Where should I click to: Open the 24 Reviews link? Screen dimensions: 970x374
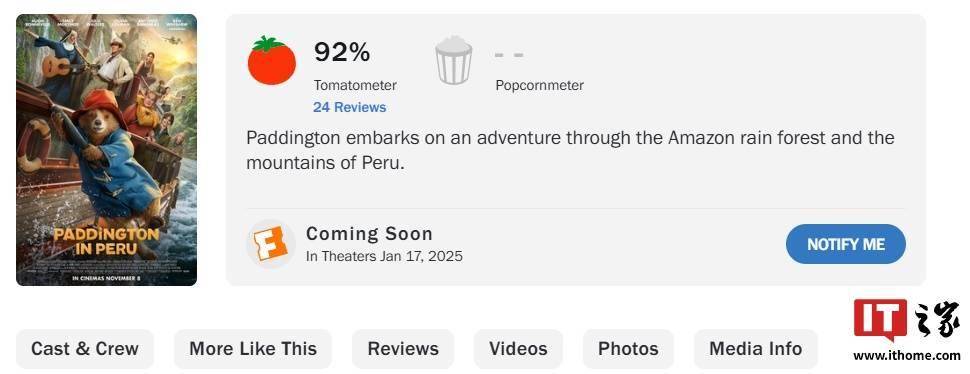350,107
